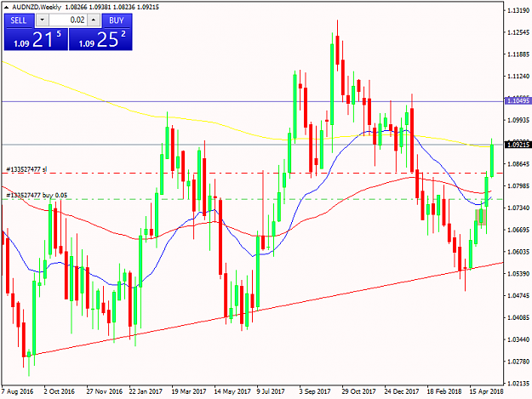Viewport: 532px width, 399px height.
Task: Click the 1.12545 price scale label
Action: coord(518,32)
